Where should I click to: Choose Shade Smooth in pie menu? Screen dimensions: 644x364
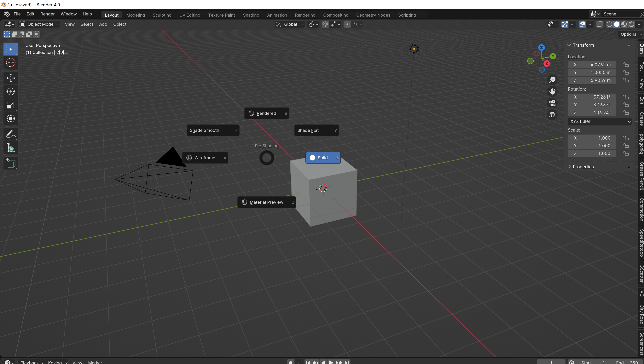[213, 130]
